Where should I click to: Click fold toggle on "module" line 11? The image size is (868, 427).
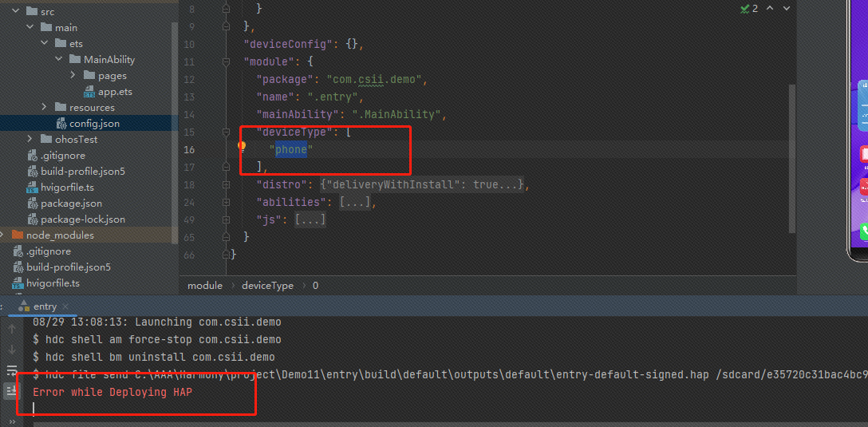(x=227, y=61)
